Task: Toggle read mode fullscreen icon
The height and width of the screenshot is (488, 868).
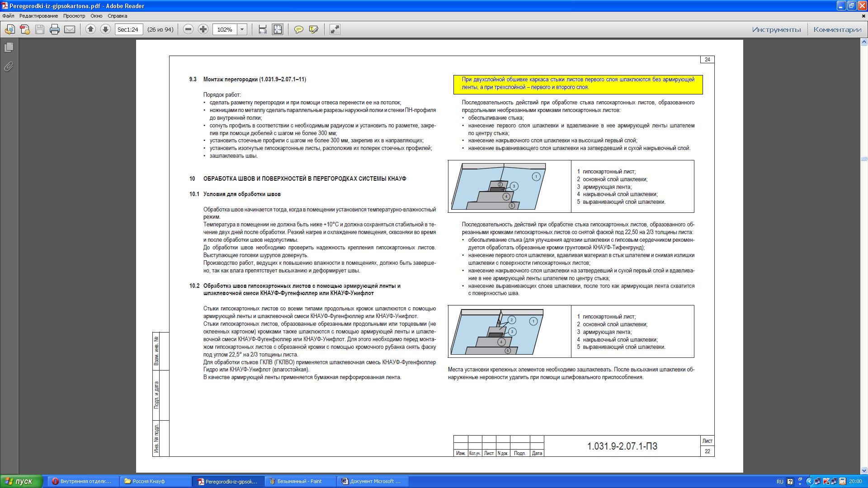Action: [335, 29]
